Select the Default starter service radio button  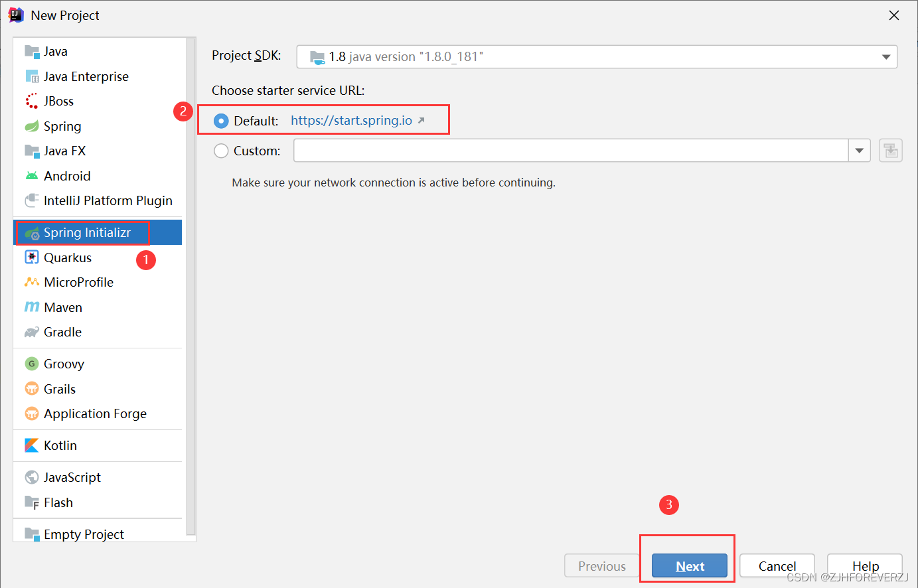click(221, 121)
